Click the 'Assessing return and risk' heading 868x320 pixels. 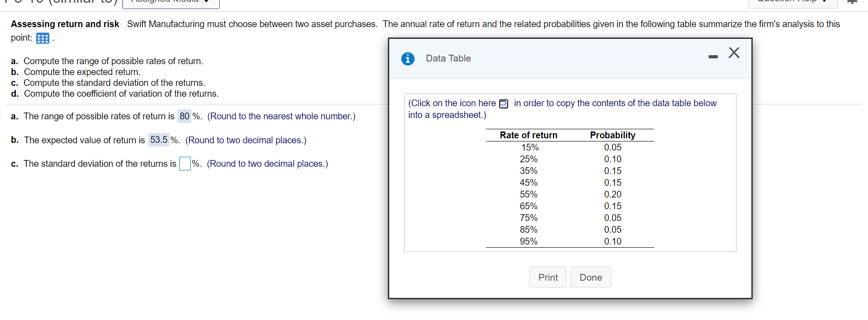[65, 24]
